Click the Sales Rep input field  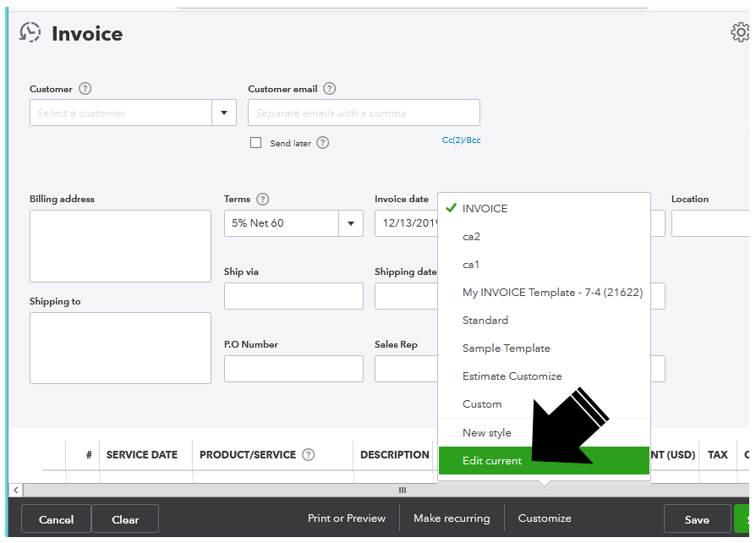(407, 369)
